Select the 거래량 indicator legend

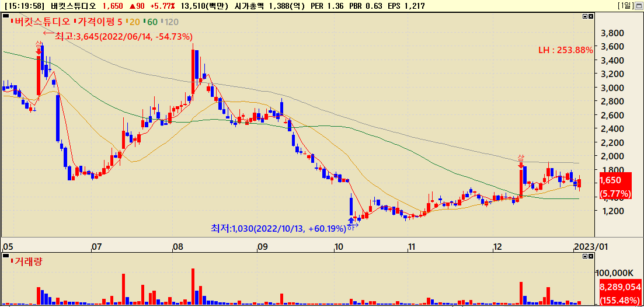(x=27, y=261)
